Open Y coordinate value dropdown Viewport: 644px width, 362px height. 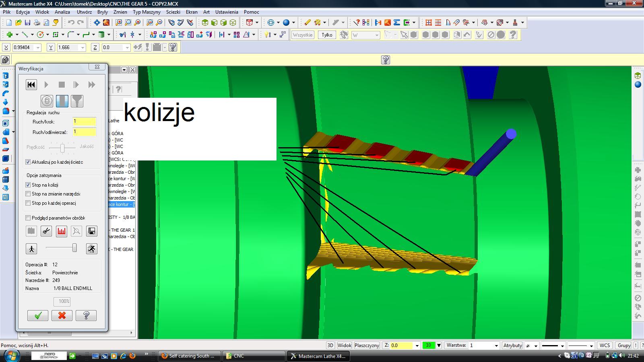click(83, 47)
